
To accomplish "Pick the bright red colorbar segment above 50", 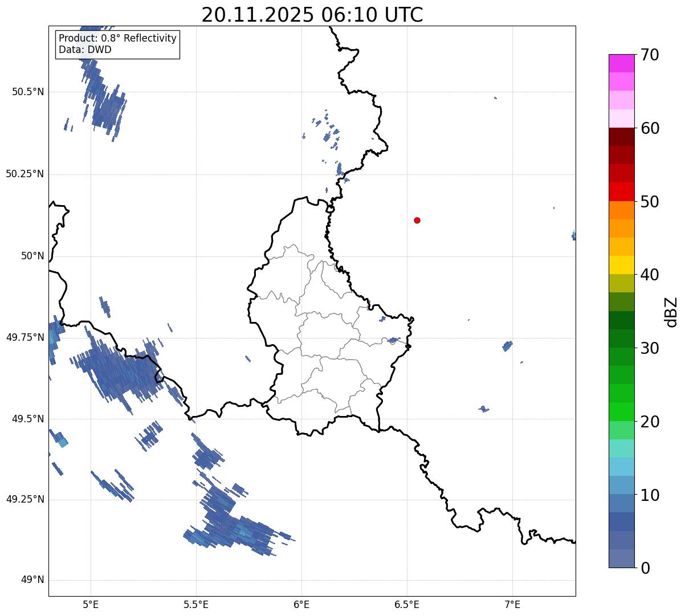I will click(x=621, y=191).
